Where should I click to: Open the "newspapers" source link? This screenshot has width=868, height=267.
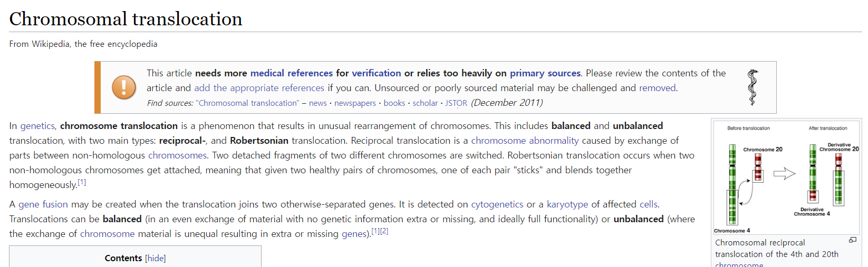[355, 103]
